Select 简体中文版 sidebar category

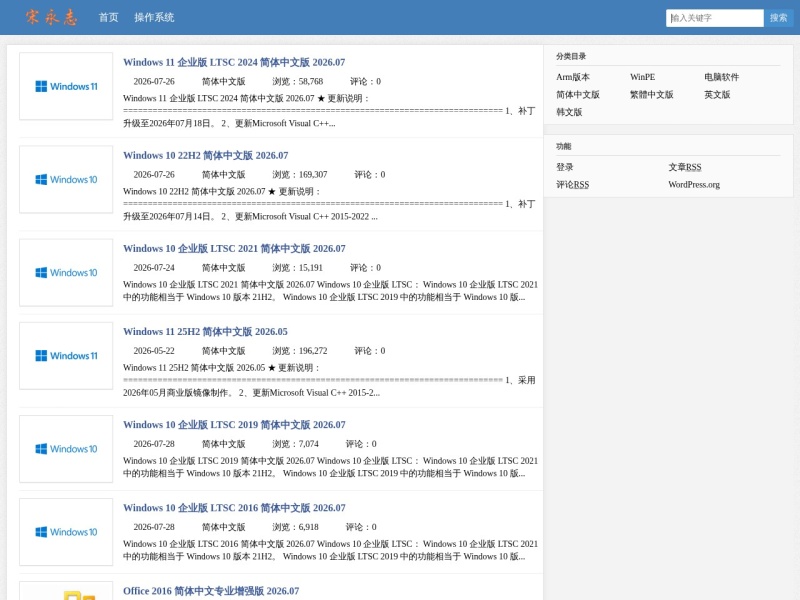point(578,94)
